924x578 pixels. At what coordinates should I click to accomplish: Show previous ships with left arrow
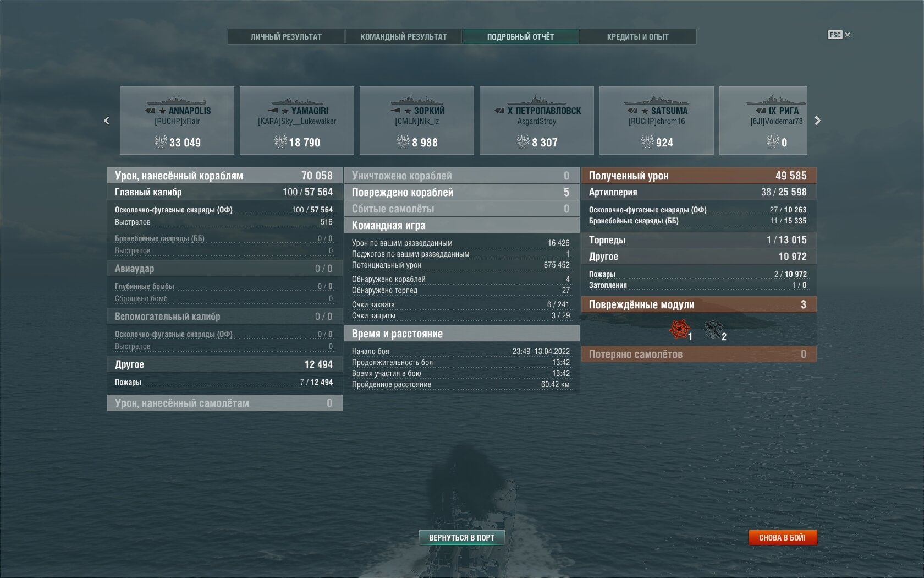(107, 121)
